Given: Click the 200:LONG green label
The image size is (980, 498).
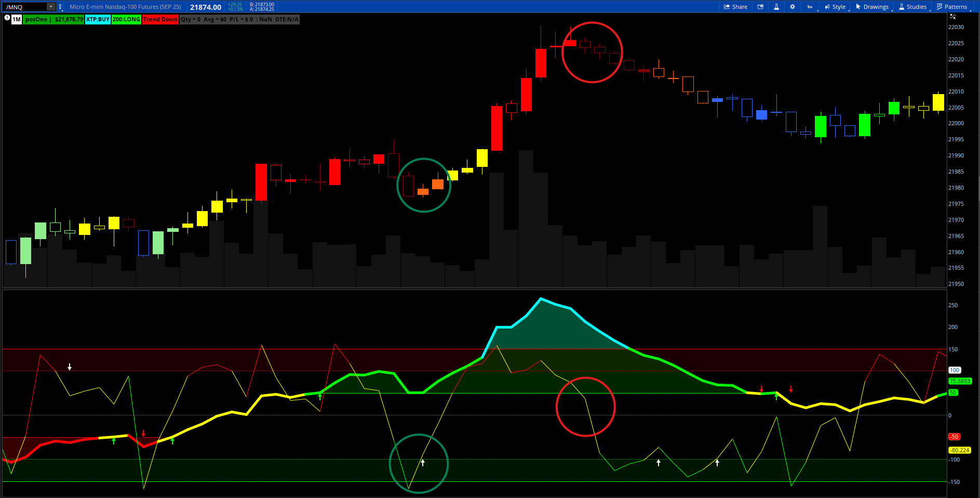Looking at the screenshot, I should point(126,19).
